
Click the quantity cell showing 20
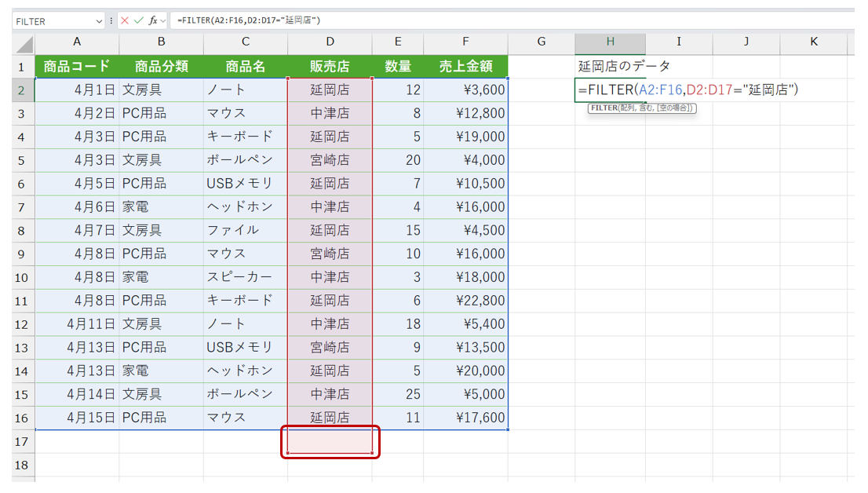[398, 160]
